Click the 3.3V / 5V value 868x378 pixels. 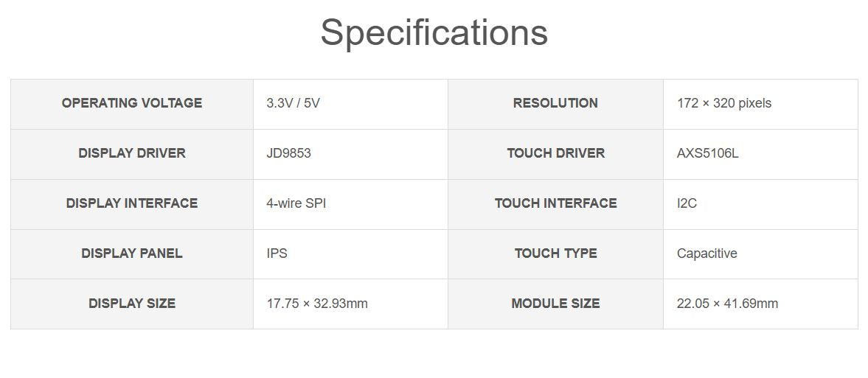[x=294, y=103]
